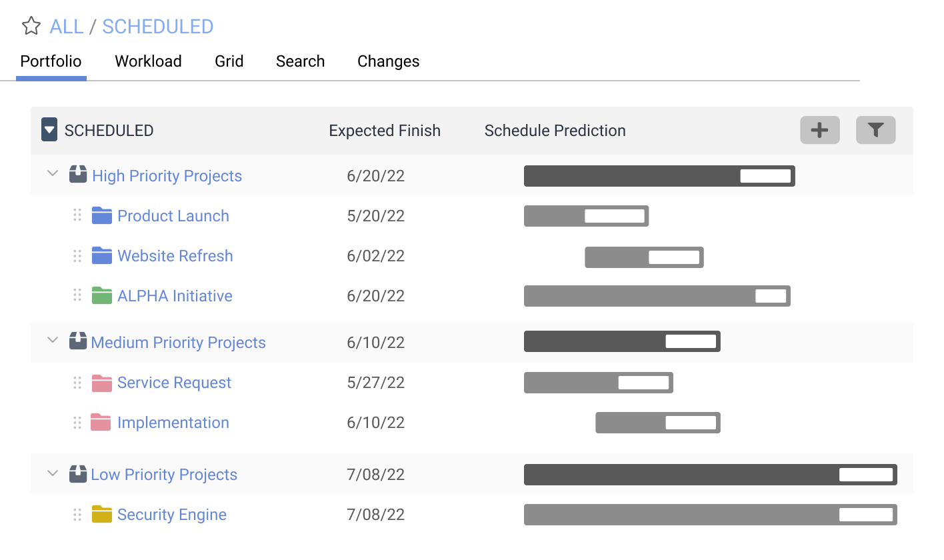
Task: Open the Service Request project link
Action: pos(174,382)
